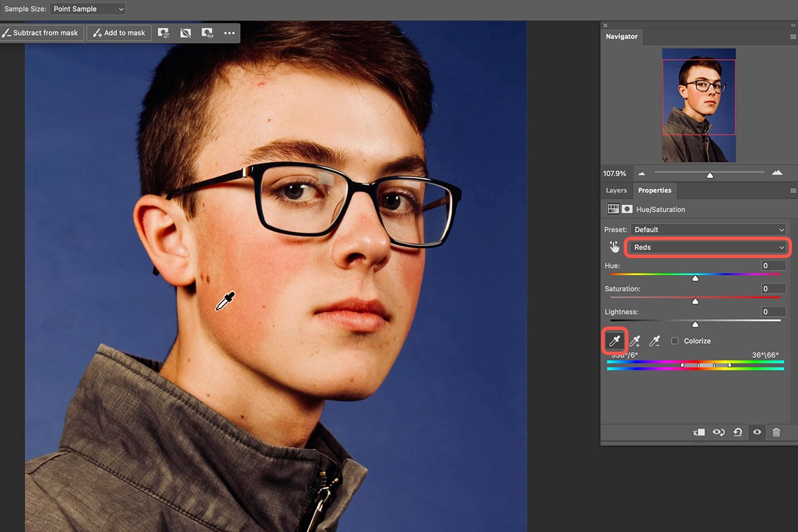Click the disable mask icon
This screenshot has width=798, height=532.
pyautogui.click(x=186, y=33)
